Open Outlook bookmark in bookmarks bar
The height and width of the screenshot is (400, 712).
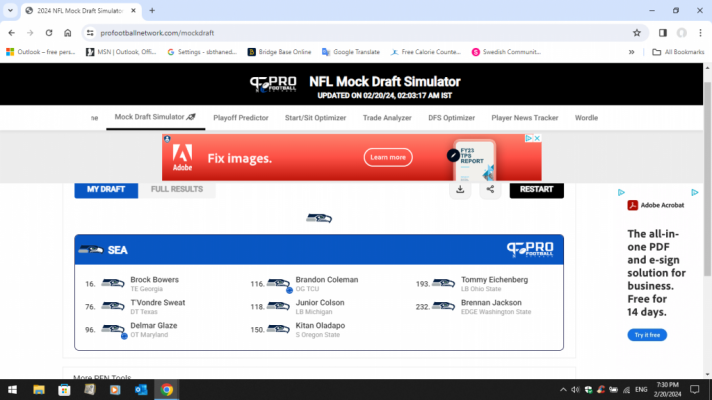tap(40, 52)
